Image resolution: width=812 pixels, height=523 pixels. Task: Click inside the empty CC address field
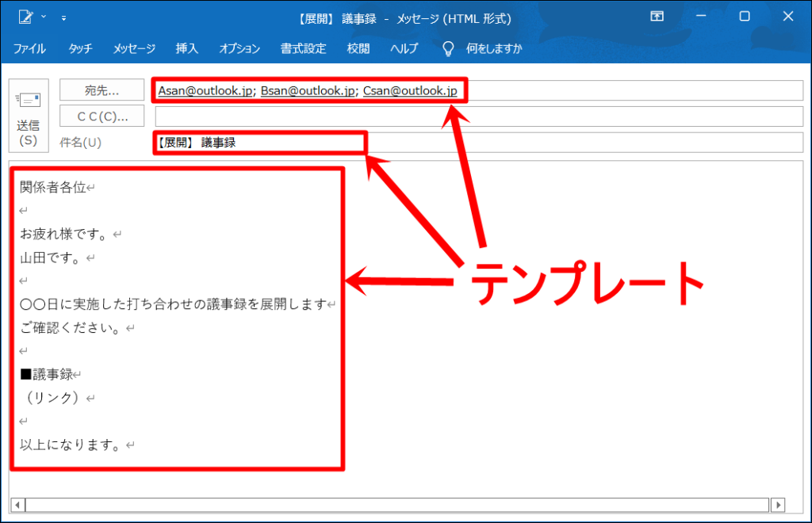476,116
